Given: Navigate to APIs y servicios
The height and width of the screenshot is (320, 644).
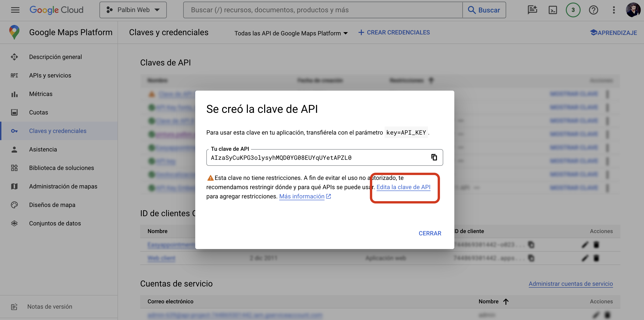Looking at the screenshot, I should tap(50, 75).
